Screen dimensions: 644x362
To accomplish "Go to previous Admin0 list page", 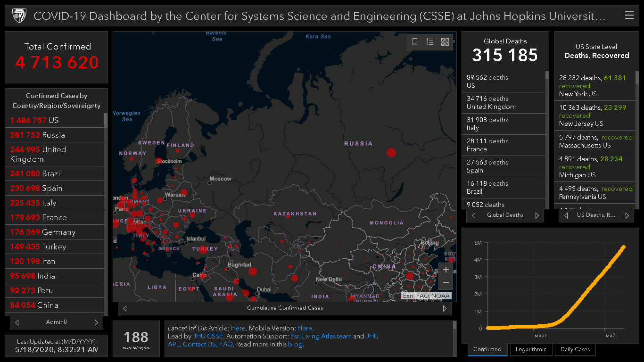I will click(17, 322).
